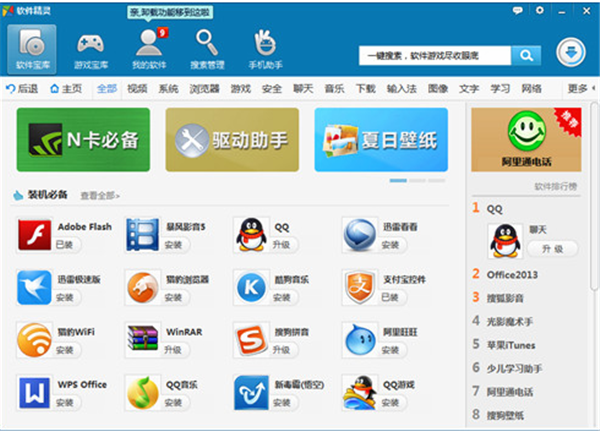The height and width of the screenshot is (431, 600).
Task: Open the feedback speech bubble icon
Action: [518, 10]
